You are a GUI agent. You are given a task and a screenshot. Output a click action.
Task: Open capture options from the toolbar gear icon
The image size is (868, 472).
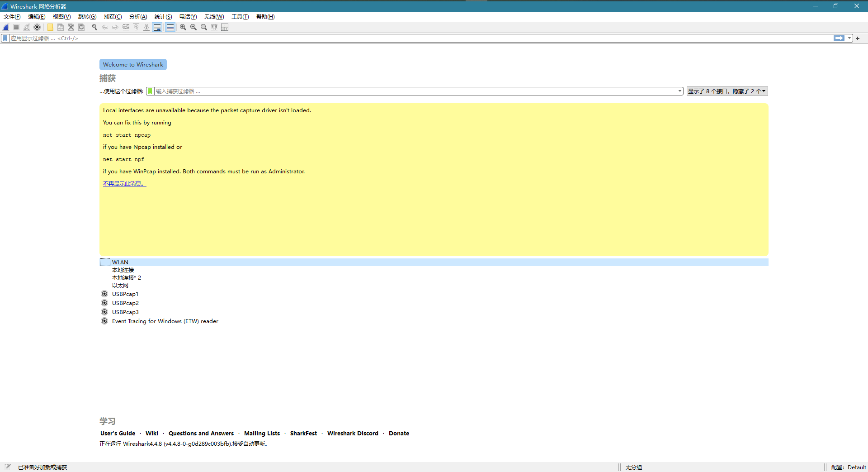[37, 27]
